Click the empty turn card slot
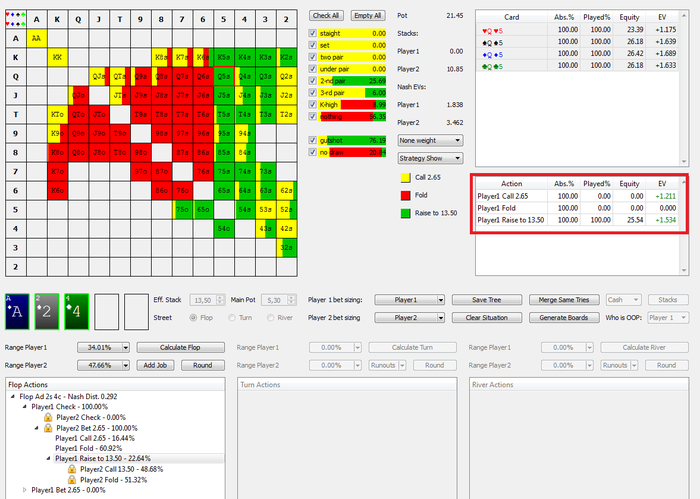The width and height of the screenshot is (700, 499). coord(107,312)
